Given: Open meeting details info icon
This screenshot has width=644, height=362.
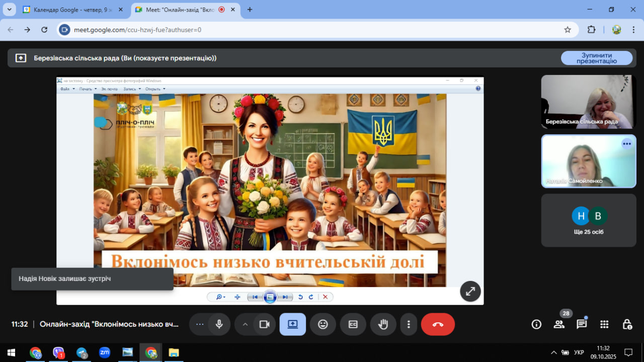Looking at the screenshot, I should (536, 324).
